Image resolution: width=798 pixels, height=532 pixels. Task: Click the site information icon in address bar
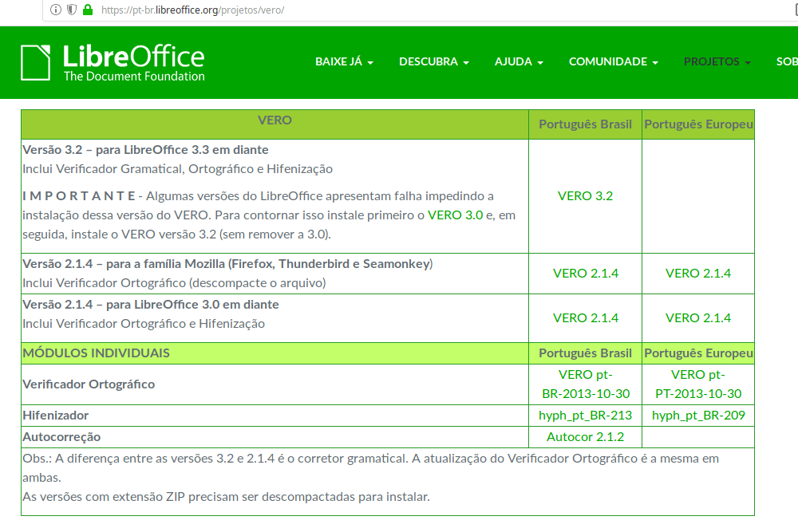55,10
